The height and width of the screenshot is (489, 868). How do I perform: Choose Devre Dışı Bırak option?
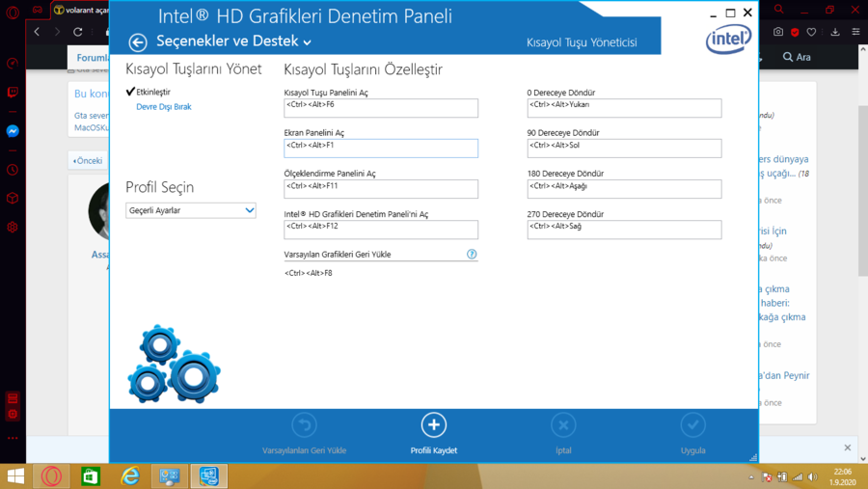tap(164, 107)
